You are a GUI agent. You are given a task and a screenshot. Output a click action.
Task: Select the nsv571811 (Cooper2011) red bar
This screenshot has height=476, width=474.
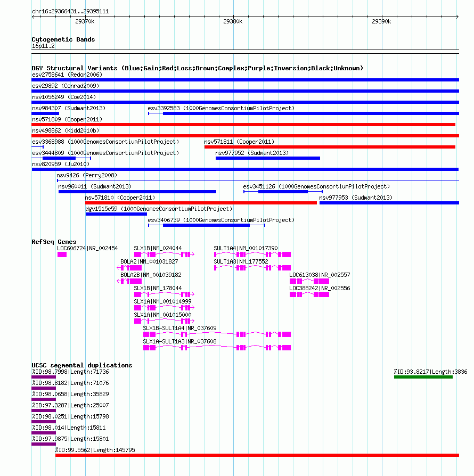tap(330, 147)
